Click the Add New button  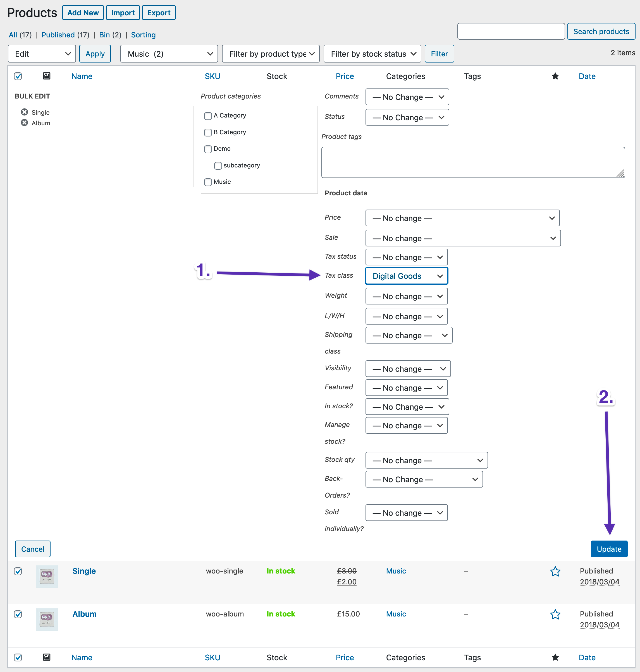coord(83,13)
